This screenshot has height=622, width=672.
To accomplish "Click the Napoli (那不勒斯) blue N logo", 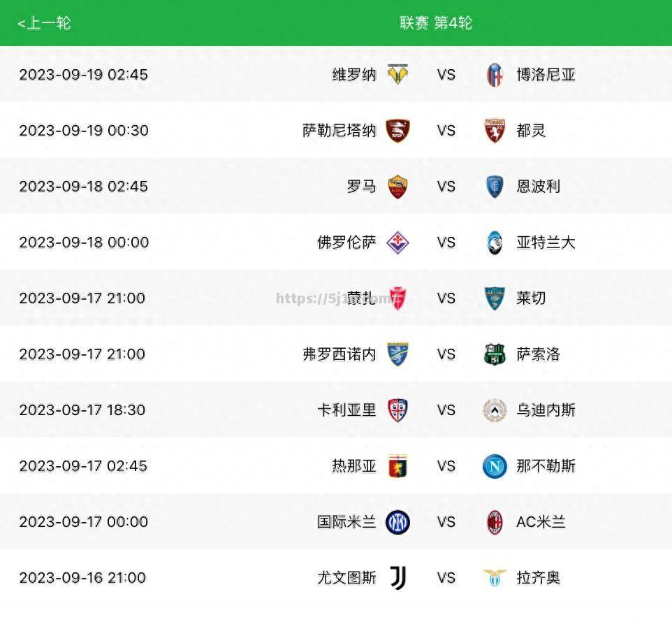I will [x=495, y=466].
